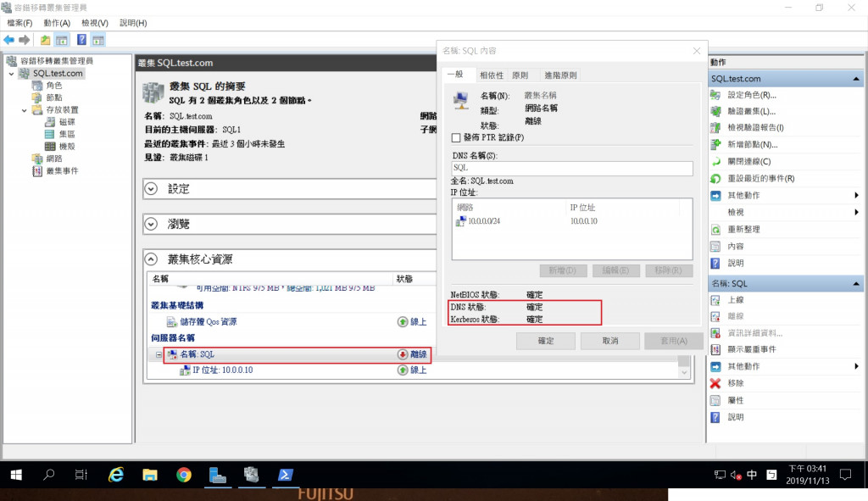Collapse the SQL.test.com actions header
Viewport: 868px width, 501px height.
click(856, 79)
